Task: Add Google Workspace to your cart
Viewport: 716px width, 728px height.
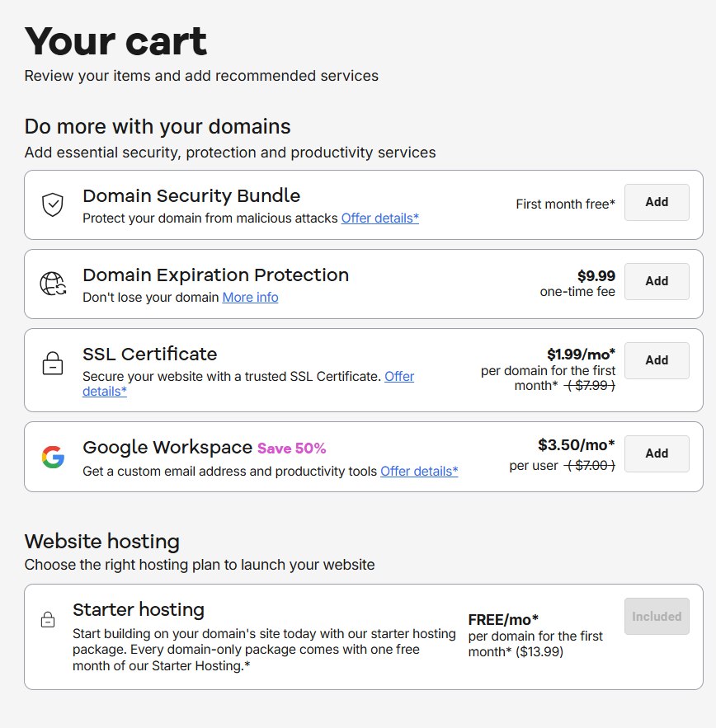Action: [x=657, y=453]
